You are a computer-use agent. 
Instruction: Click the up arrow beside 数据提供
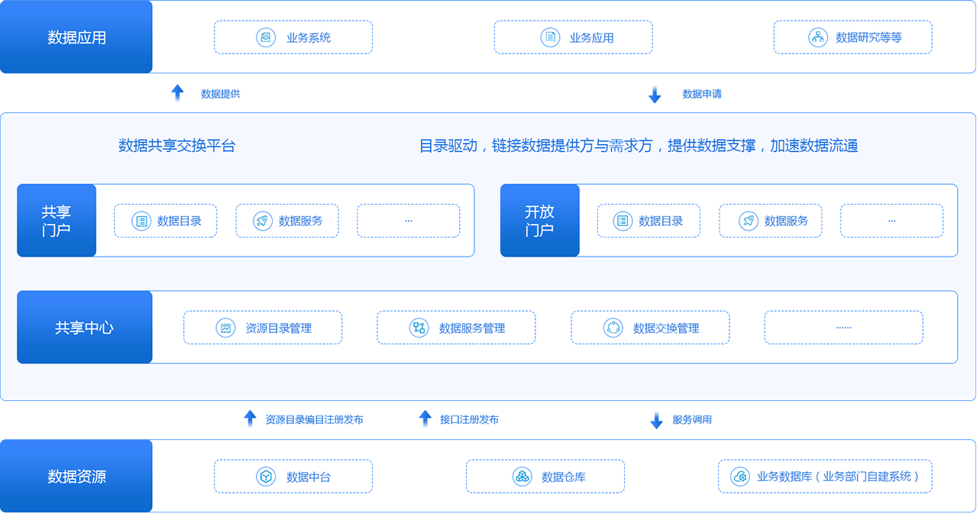[177, 93]
